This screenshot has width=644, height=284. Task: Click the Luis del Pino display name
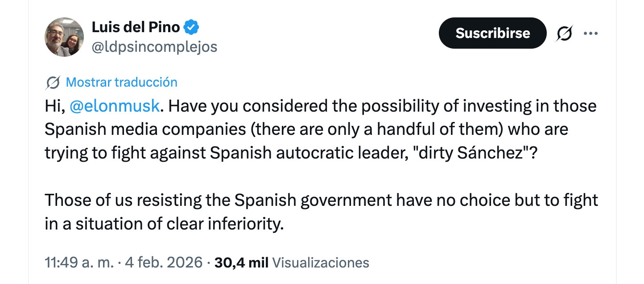[x=136, y=27]
